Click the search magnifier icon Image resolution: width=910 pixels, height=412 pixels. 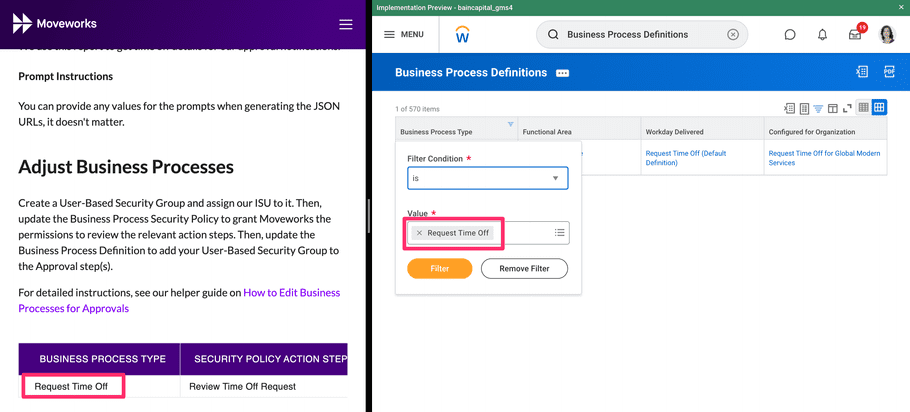tap(553, 34)
